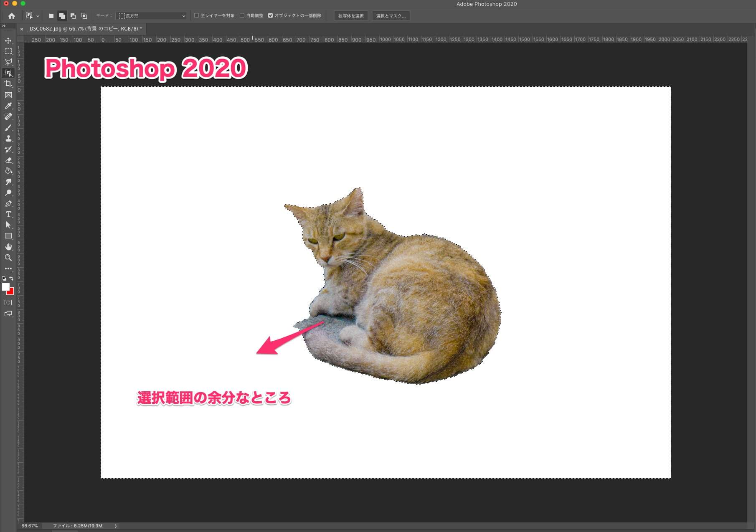The width and height of the screenshot is (756, 532).
Task: Open the foreground color picker
Action: [x=5, y=287]
